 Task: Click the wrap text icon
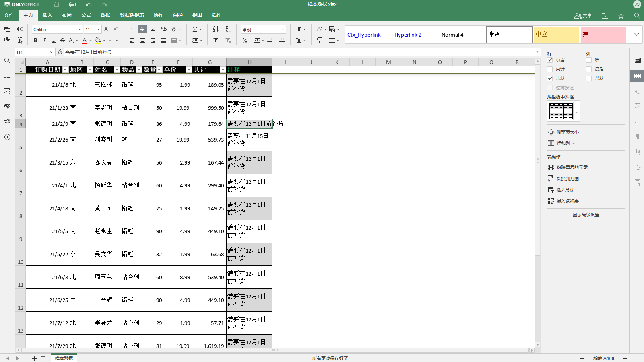163,29
